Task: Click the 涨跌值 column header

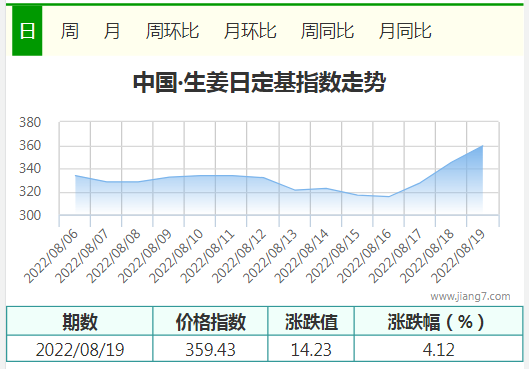Action: point(311,321)
